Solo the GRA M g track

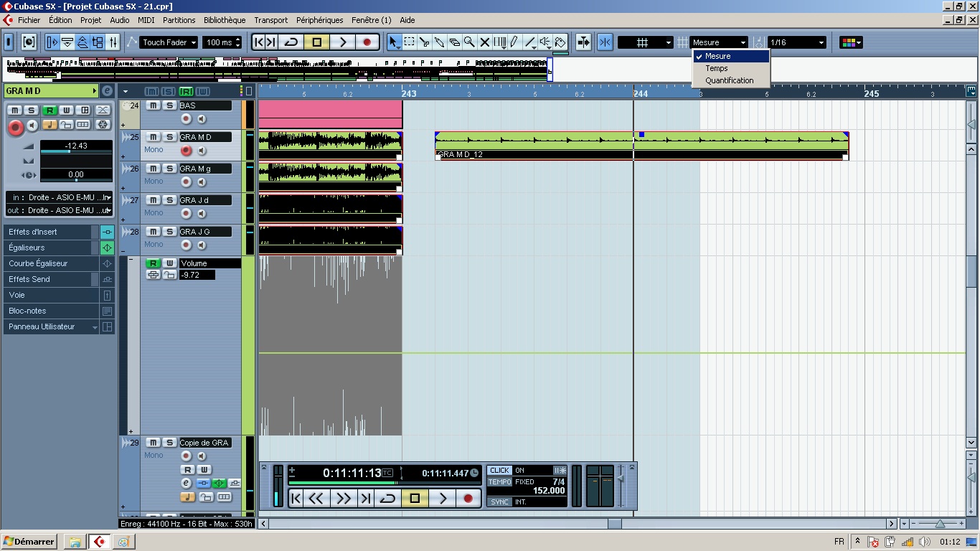tap(169, 169)
